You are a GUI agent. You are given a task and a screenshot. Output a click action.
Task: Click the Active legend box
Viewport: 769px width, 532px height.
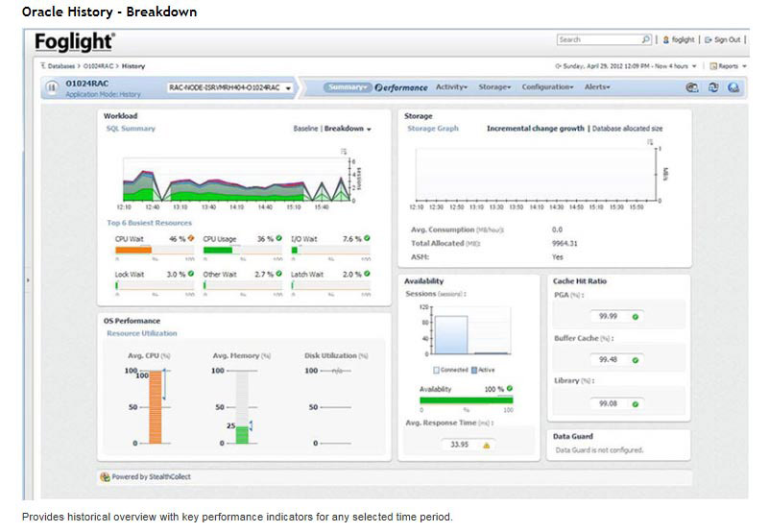474,370
